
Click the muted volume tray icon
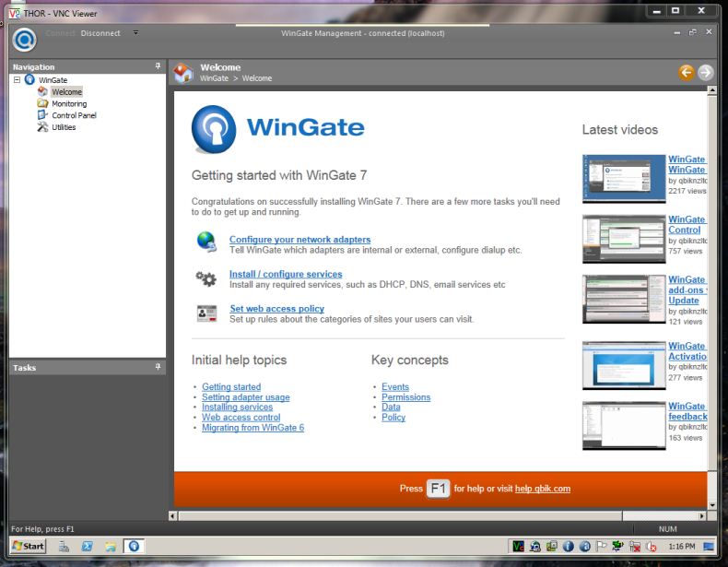pyautogui.click(x=652, y=547)
